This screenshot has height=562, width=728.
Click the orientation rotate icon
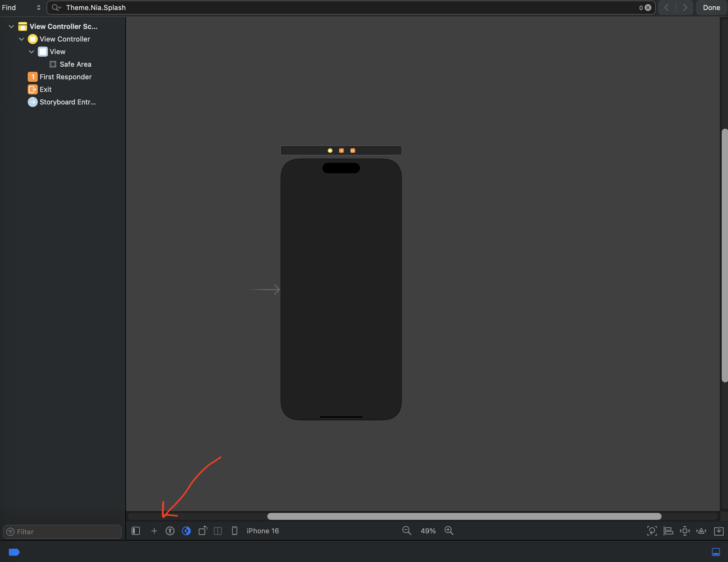(x=203, y=531)
